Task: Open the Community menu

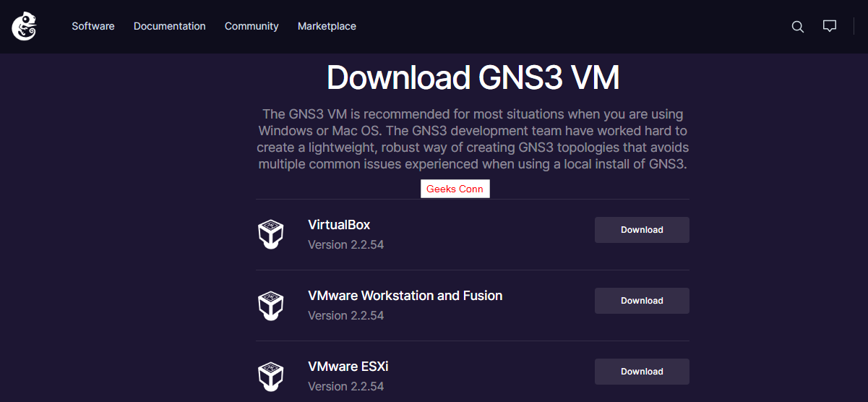Action: coord(252,26)
